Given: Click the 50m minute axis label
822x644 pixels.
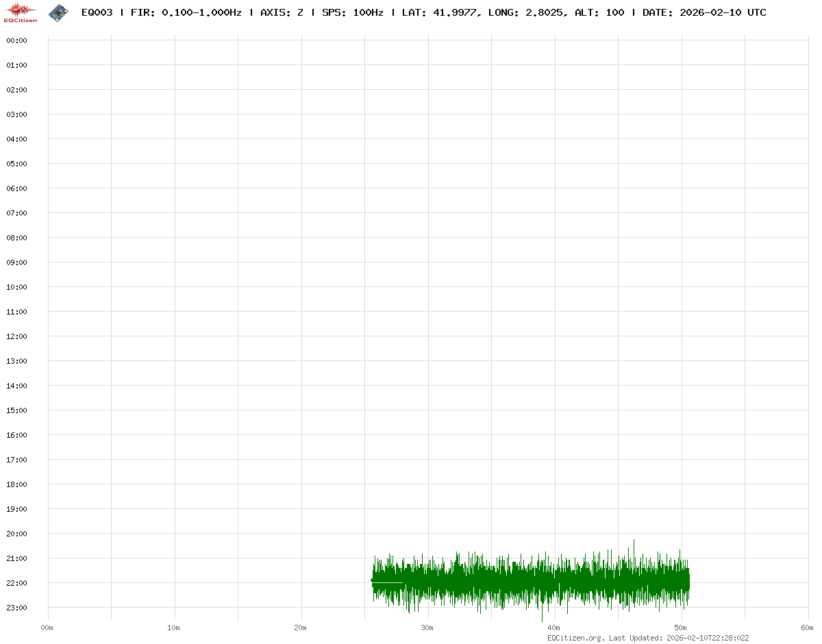Looking at the screenshot, I should pos(680,628).
